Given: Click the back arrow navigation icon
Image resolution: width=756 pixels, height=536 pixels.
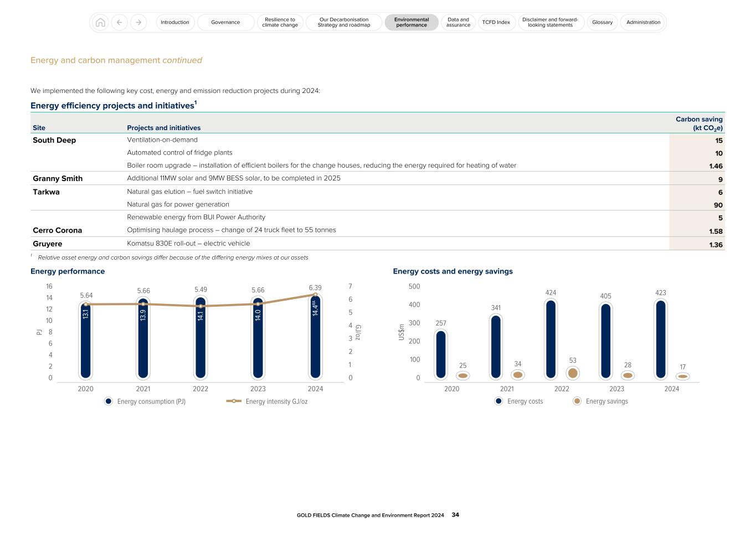Looking at the screenshot, I should click(119, 22).
